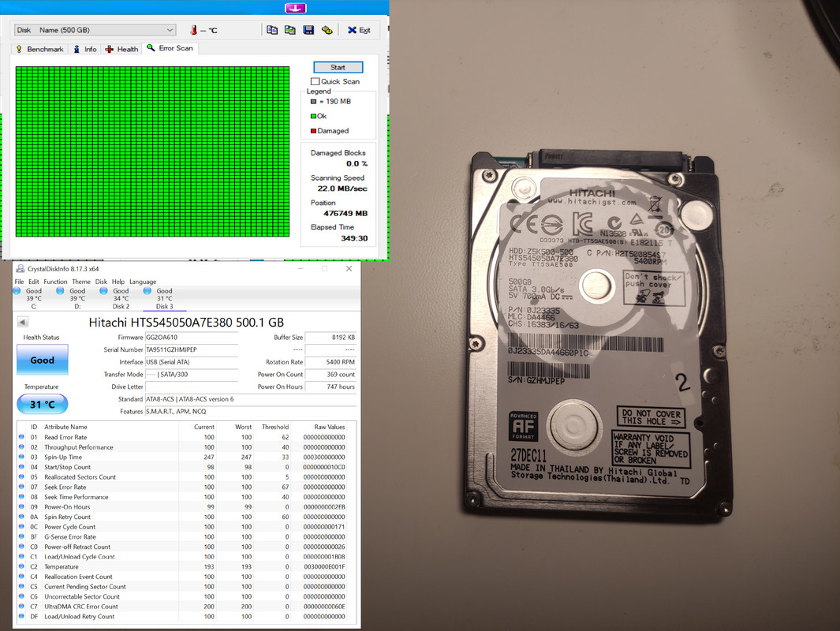Viewport: 840px width, 631px height.
Task: Switch to the Health tab in HD Tune
Action: (122, 49)
